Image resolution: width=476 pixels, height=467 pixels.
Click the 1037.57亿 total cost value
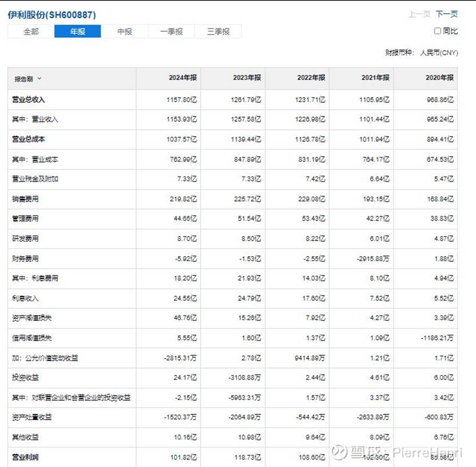182,139
